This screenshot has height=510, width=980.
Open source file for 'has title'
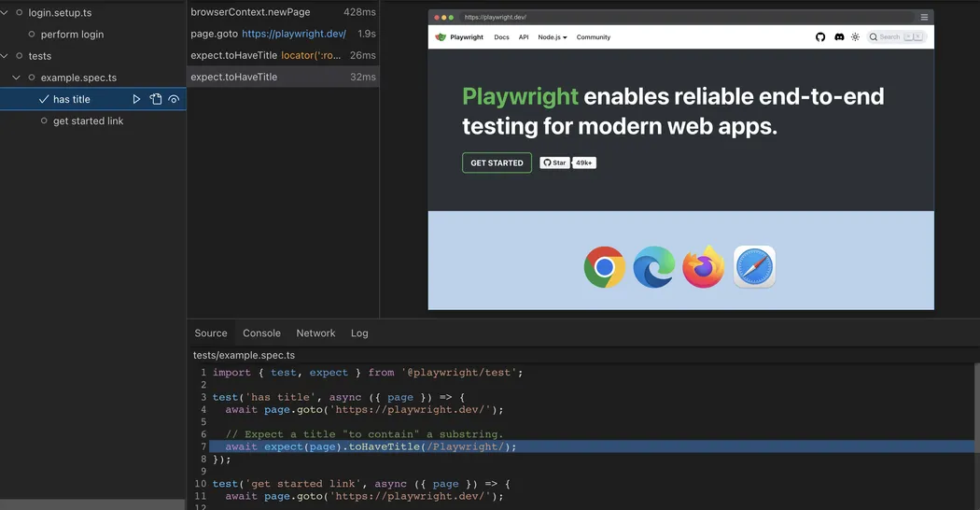point(156,99)
